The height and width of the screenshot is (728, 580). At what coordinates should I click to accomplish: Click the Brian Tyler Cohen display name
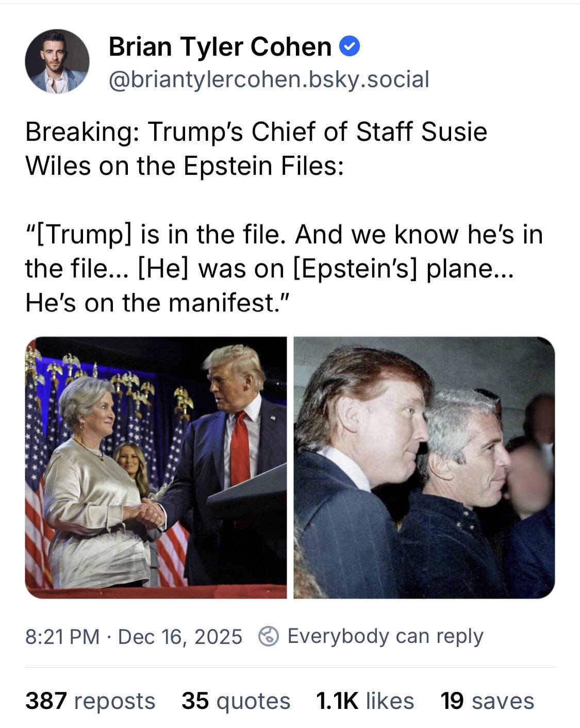pyautogui.click(x=220, y=47)
